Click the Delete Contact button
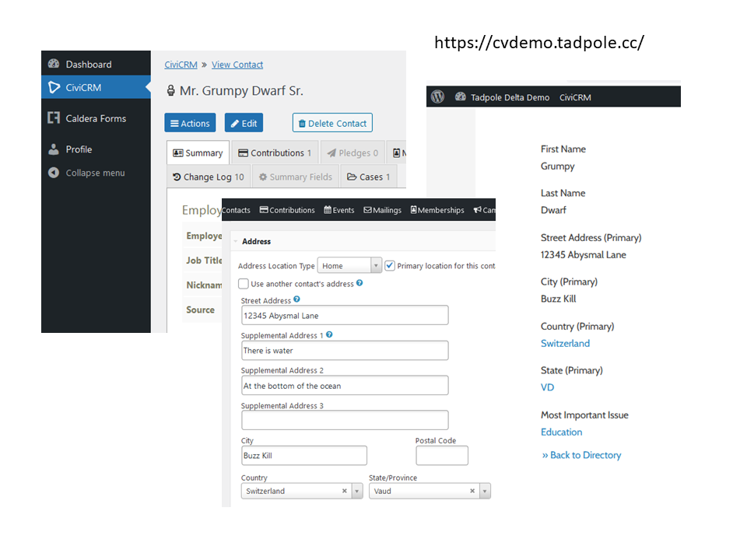 point(332,123)
